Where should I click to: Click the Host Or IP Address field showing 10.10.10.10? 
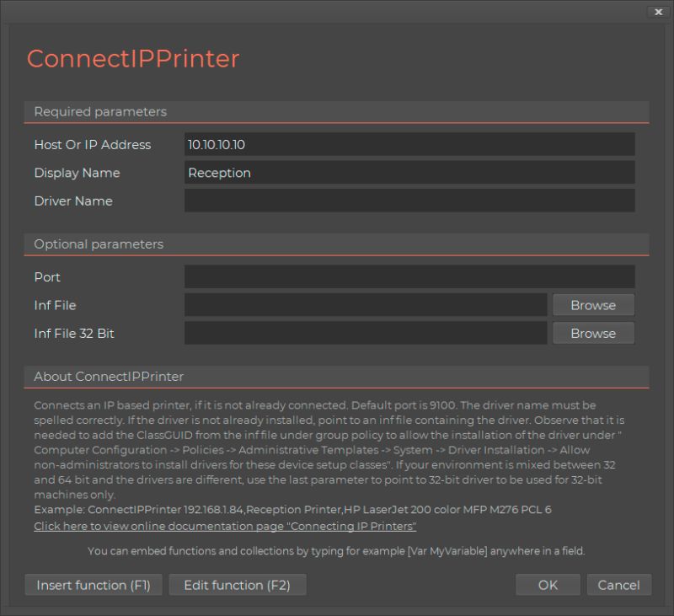click(x=409, y=144)
